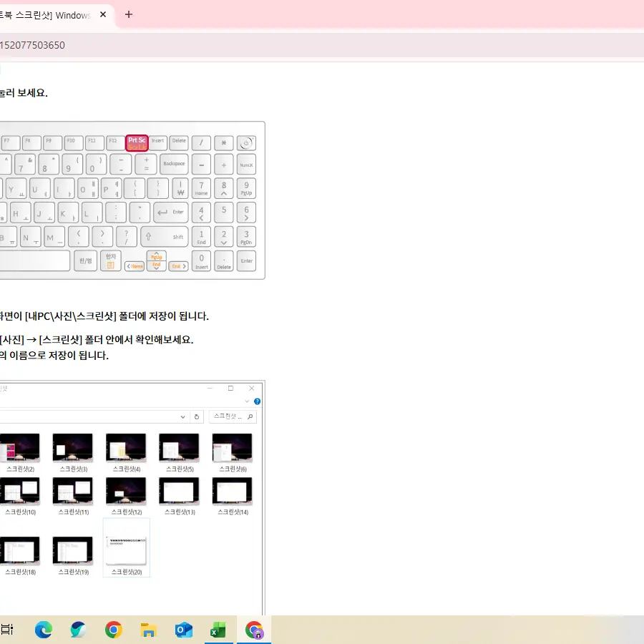This screenshot has width=644, height=644.
Task: Open File Explorer from the taskbar
Action: pos(148,630)
